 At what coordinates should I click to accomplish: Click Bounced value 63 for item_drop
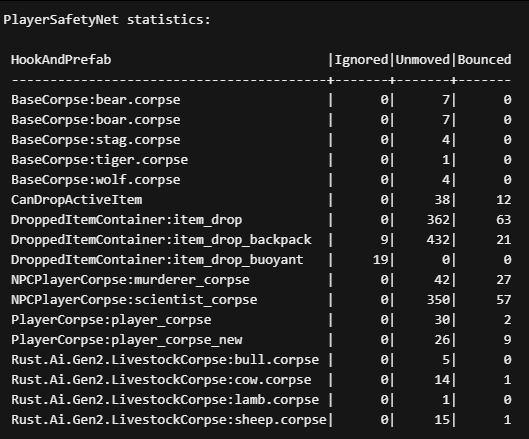pos(504,220)
